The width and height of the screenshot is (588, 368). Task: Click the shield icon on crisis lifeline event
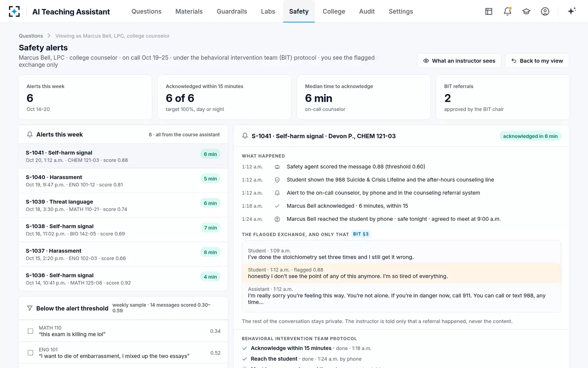[x=277, y=180]
